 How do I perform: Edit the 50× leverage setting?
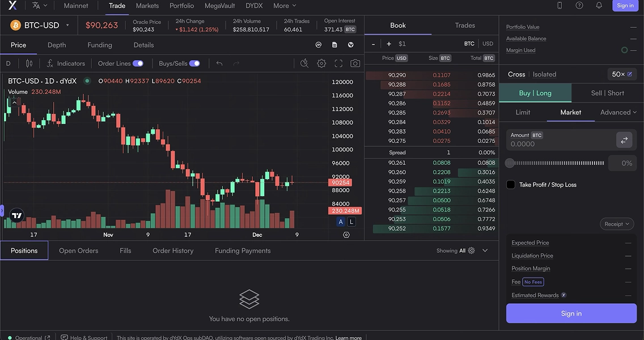coord(622,74)
